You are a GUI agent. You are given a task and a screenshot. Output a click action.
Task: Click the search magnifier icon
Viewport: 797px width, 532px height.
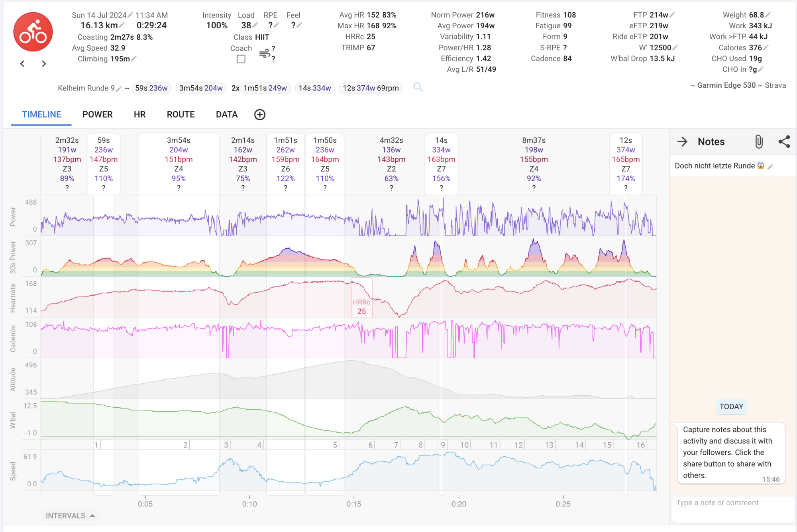(418, 87)
